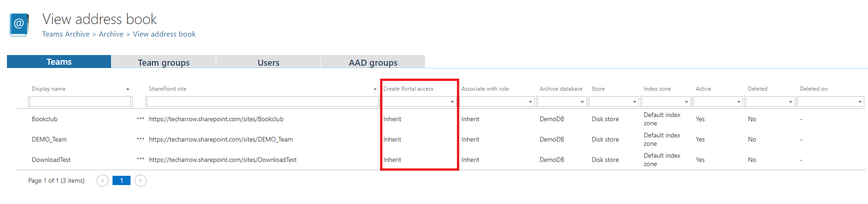Click the Archive breadcrumb link
The height and width of the screenshot is (204, 868).
tap(111, 34)
